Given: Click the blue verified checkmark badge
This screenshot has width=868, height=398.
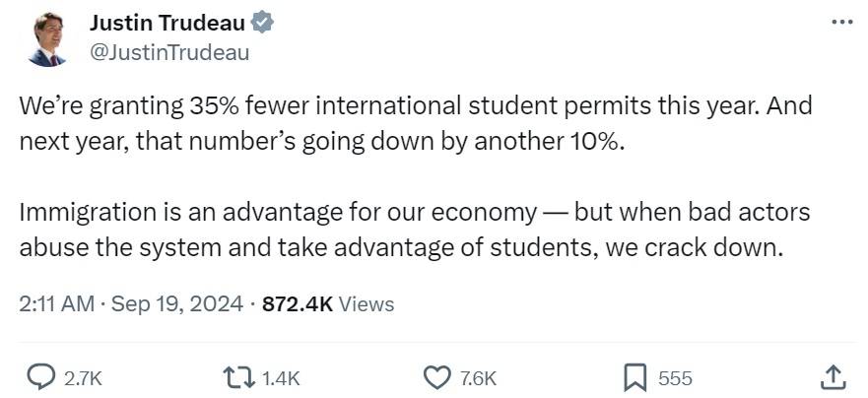Looking at the screenshot, I should pos(262,24).
